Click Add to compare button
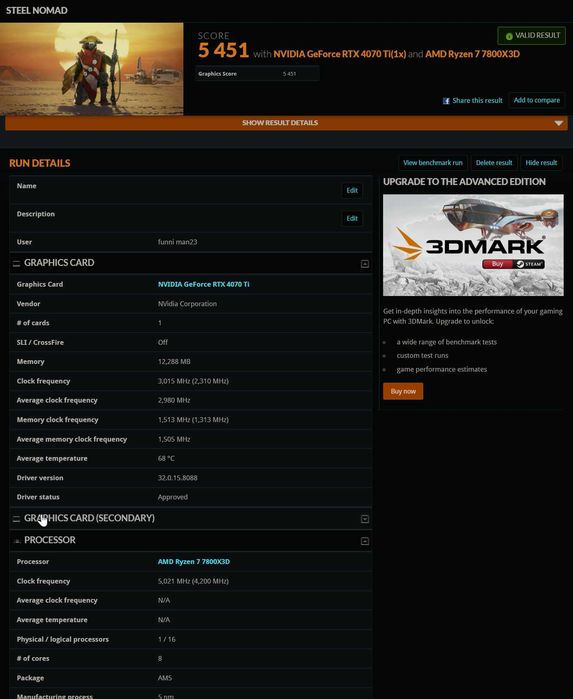This screenshot has width=573, height=699. pyautogui.click(x=536, y=100)
